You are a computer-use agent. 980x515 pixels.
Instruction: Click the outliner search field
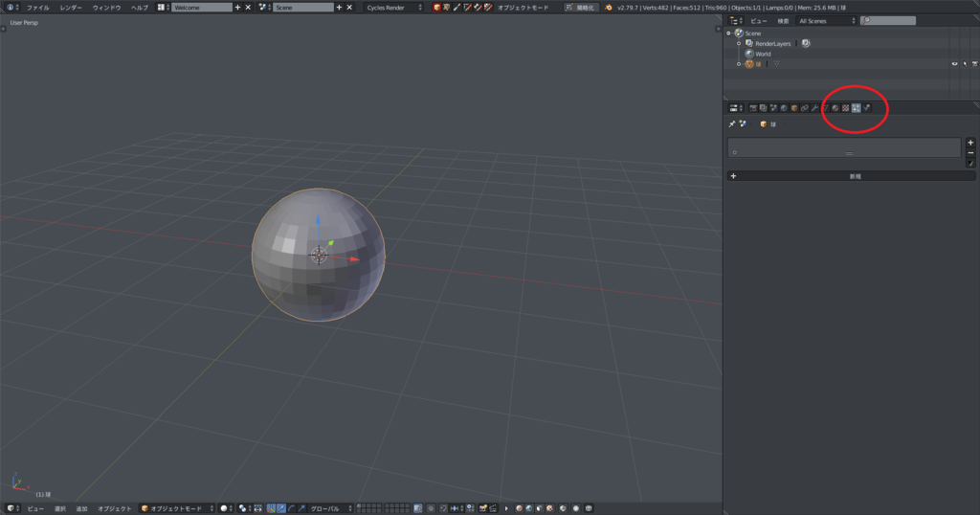(887, 21)
